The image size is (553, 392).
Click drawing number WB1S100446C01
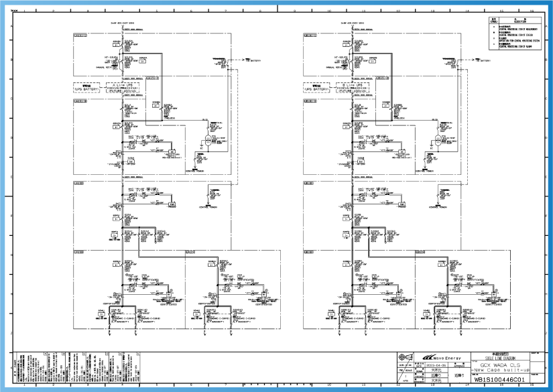(499, 379)
